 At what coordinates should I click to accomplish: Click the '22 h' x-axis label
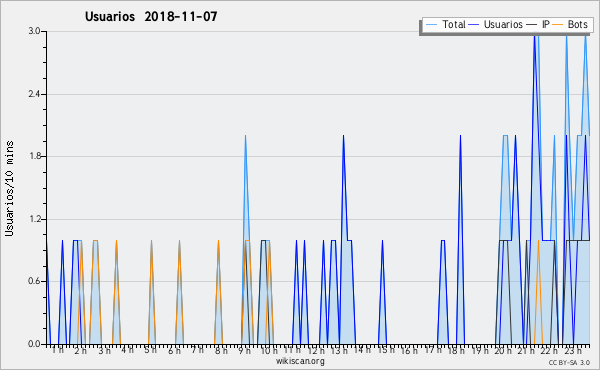pos(549,350)
